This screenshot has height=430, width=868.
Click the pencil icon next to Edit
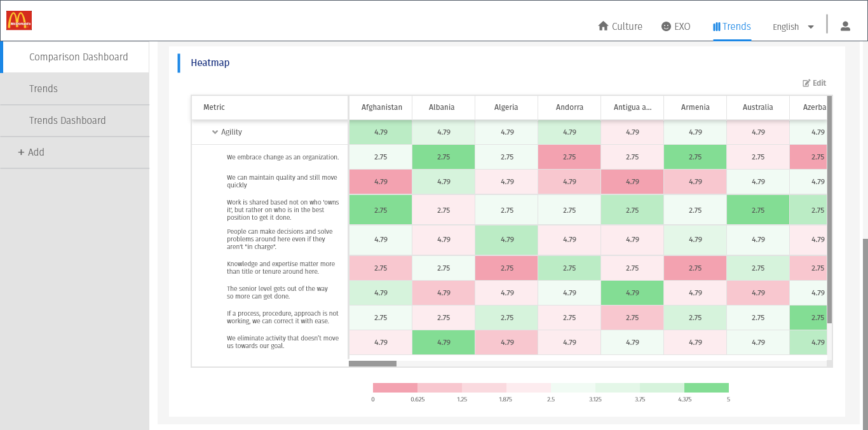(805, 83)
